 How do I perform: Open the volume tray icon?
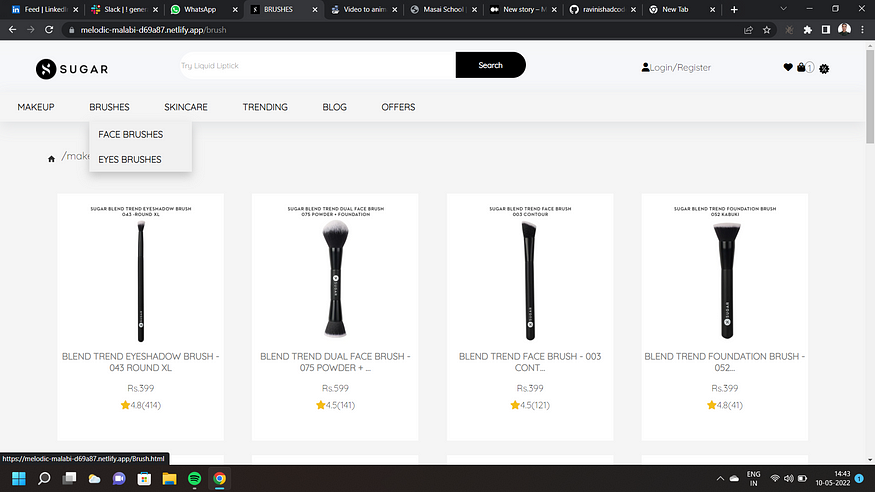pos(789,479)
